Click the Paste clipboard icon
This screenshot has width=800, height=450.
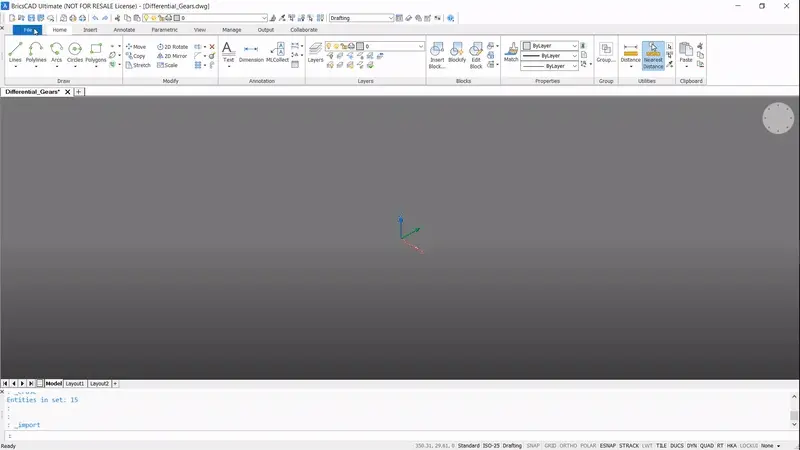point(686,53)
